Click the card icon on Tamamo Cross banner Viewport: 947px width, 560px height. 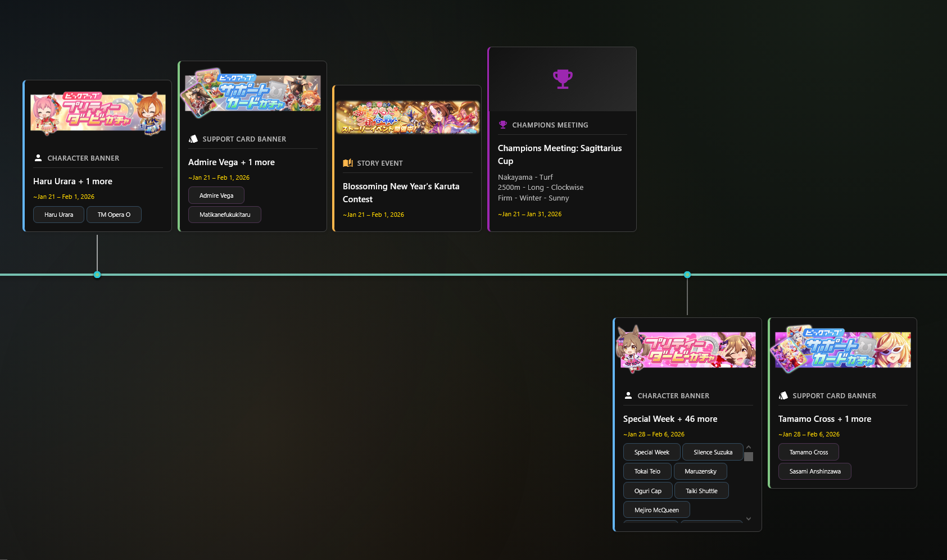click(783, 395)
